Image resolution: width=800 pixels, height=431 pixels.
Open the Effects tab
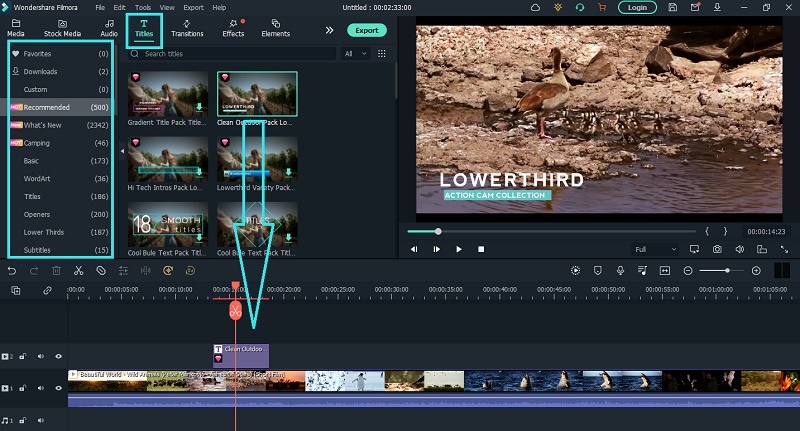pos(233,28)
